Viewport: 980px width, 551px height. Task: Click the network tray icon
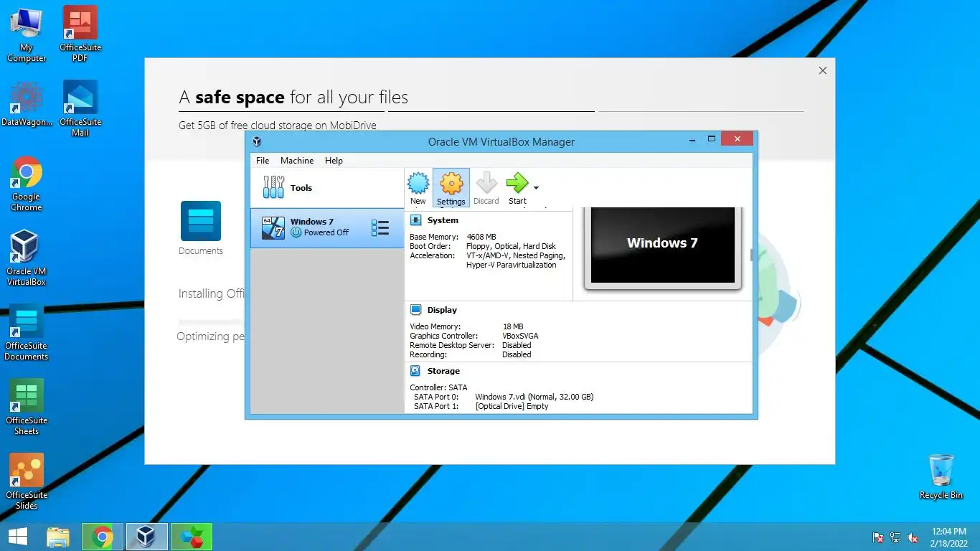(895, 537)
